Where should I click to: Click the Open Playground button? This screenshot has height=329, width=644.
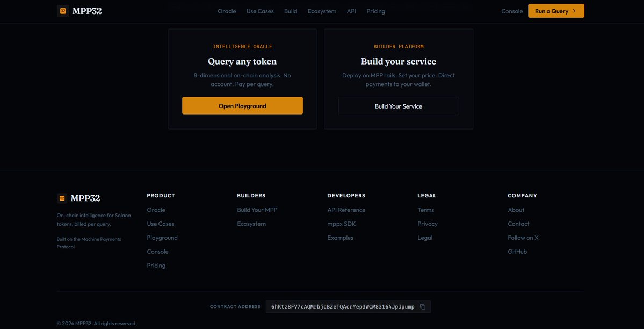click(x=242, y=106)
